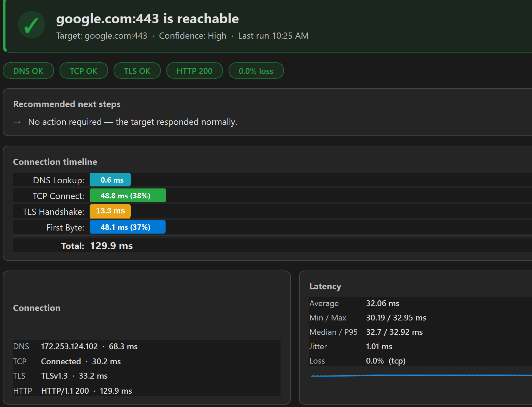Click the 'TCP Connect:' timeline label
The image size is (532, 407).
click(59, 196)
